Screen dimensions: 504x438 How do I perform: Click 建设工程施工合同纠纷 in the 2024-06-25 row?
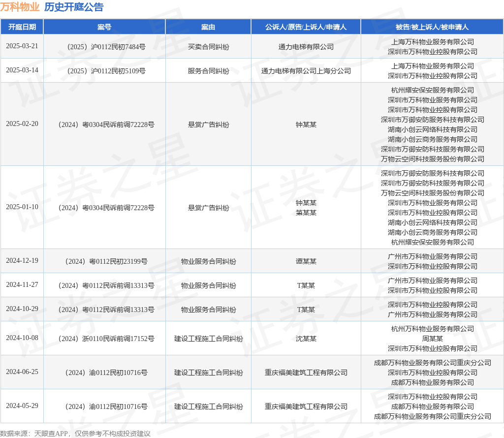(208, 373)
